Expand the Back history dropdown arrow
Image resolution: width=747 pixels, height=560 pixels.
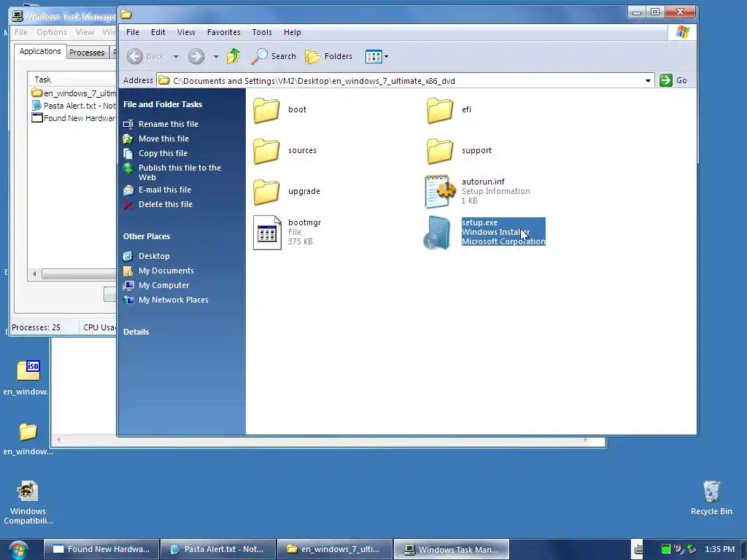[176, 57]
